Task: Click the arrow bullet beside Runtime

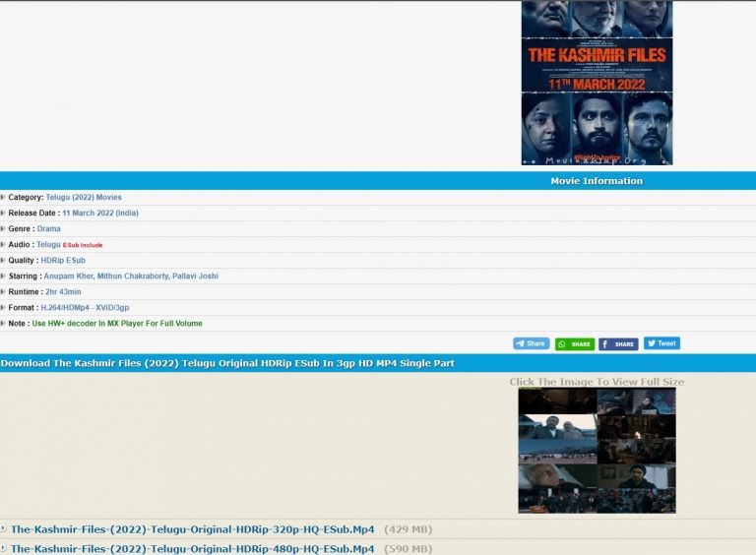Action: point(3,292)
